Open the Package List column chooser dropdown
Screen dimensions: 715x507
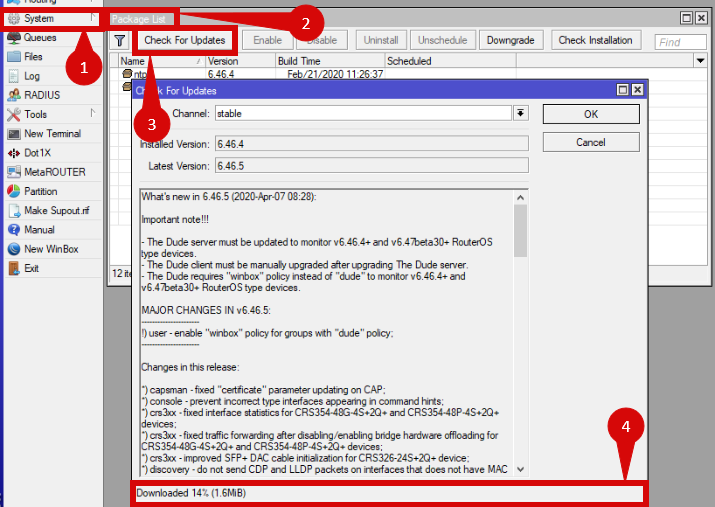[x=700, y=61]
